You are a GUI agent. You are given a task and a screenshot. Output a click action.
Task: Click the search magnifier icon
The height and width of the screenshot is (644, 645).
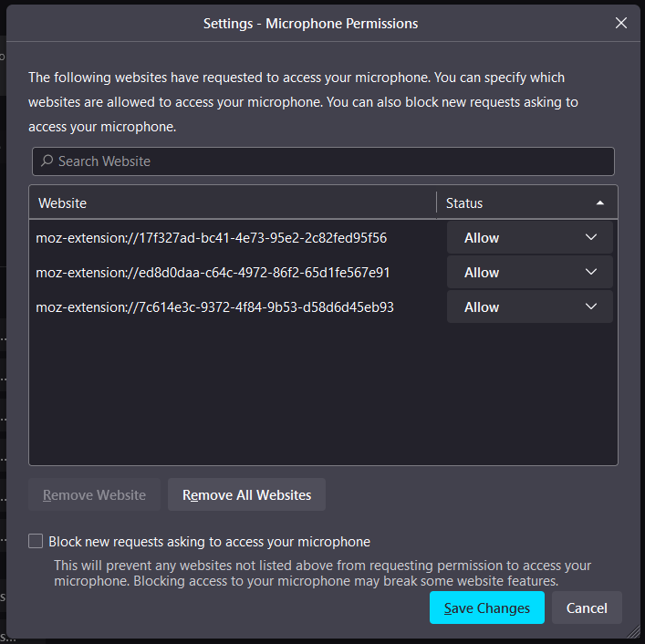click(47, 161)
